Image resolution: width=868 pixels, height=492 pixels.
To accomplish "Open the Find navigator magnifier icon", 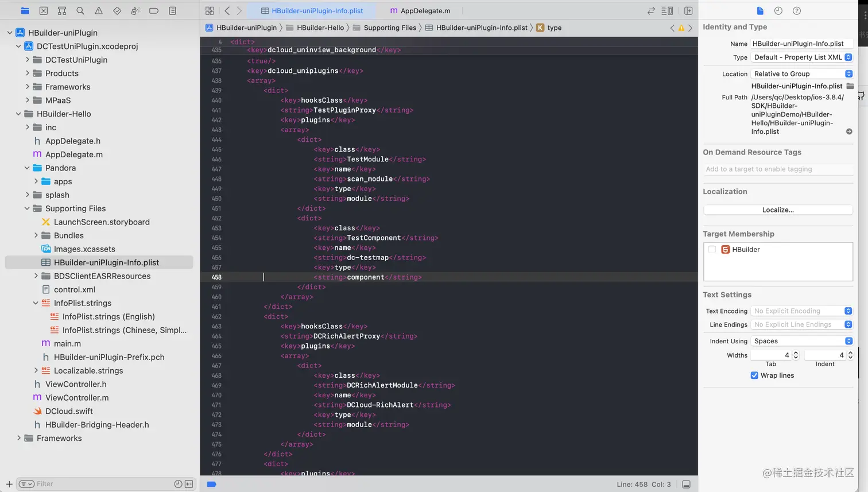I will (x=80, y=10).
